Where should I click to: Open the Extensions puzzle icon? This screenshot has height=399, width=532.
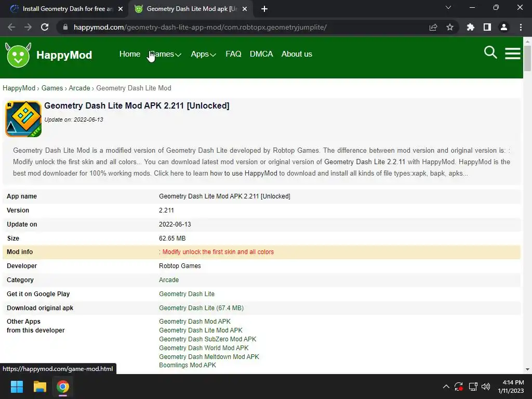[x=470, y=27]
